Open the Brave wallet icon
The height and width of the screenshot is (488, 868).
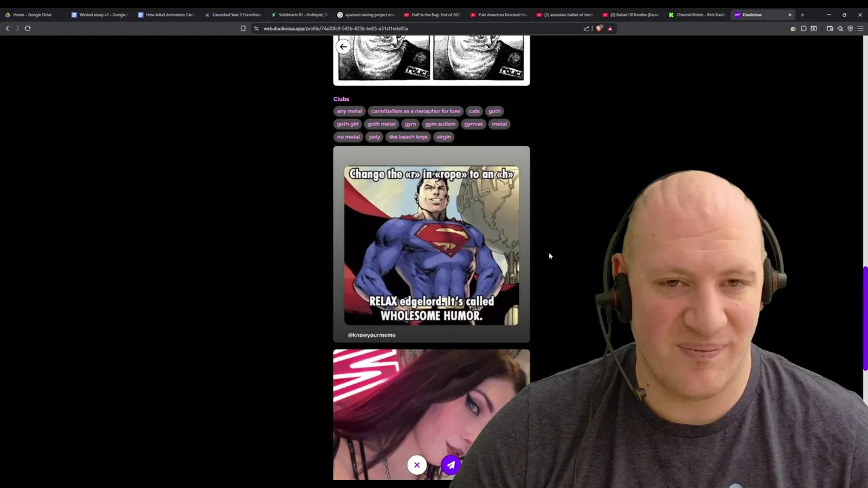[830, 28]
